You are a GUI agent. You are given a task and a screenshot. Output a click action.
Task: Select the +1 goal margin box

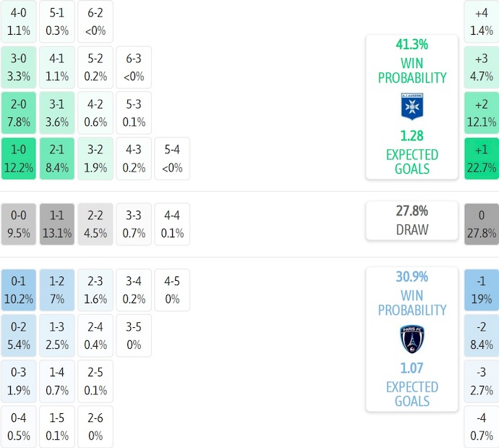click(x=482, y=159)
